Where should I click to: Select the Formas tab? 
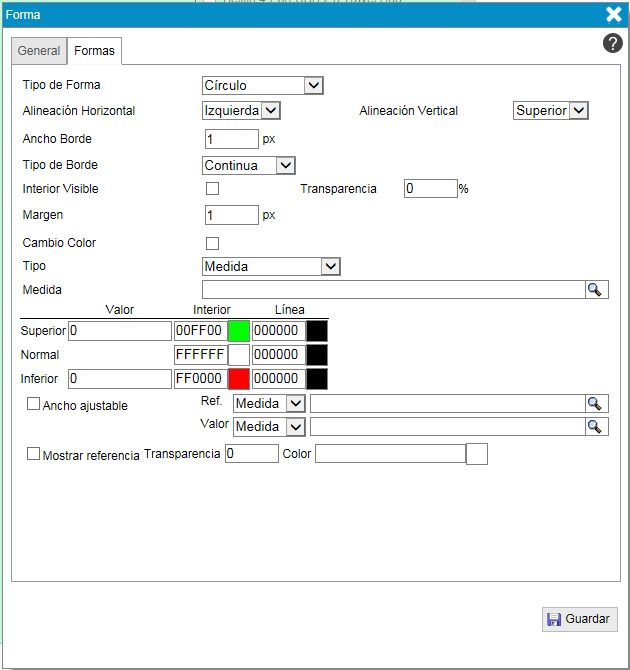coord(94,51)
